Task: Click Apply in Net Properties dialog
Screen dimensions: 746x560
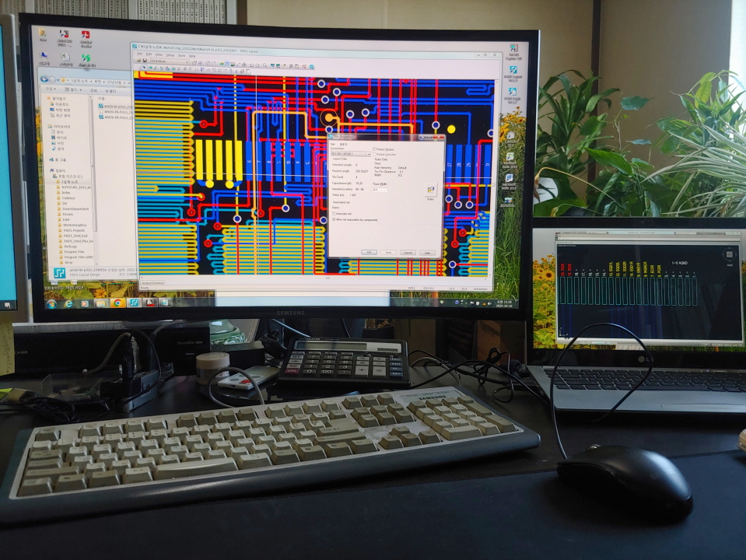Action: 388,253
